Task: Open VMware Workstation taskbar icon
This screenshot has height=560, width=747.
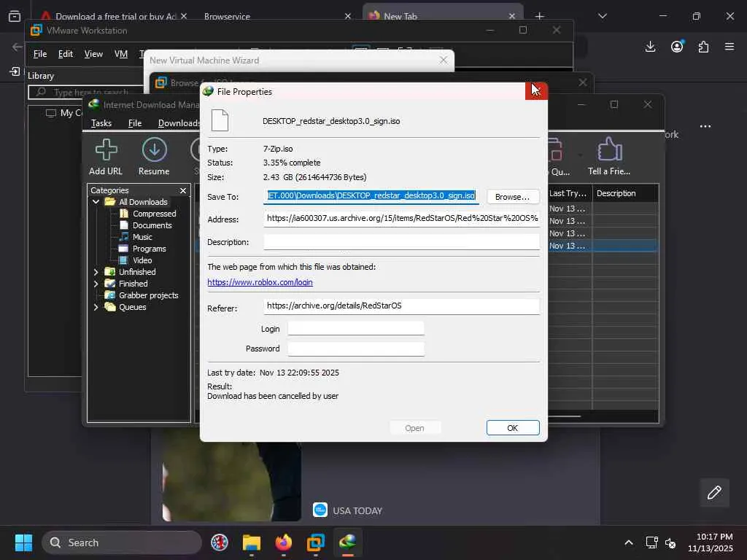Action: point(315,542)
